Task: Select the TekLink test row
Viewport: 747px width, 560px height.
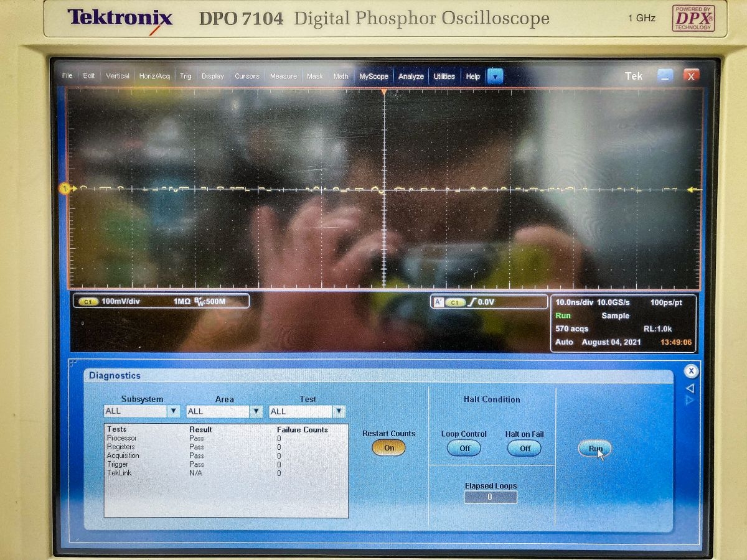Action: (x=225, y=473)
